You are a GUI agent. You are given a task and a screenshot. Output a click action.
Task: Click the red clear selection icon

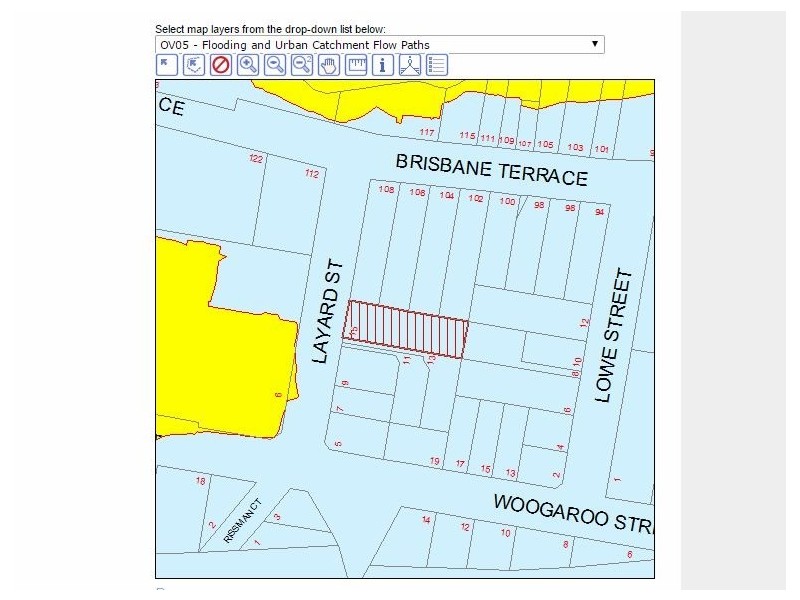coord(221,65)
